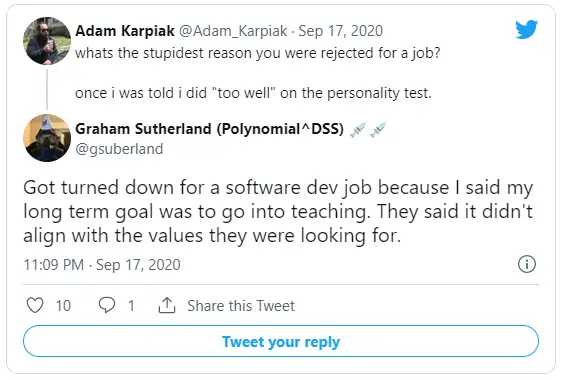The image size is (561, 380).
Task: Click the share upload arrow icon
Action: 167,305
